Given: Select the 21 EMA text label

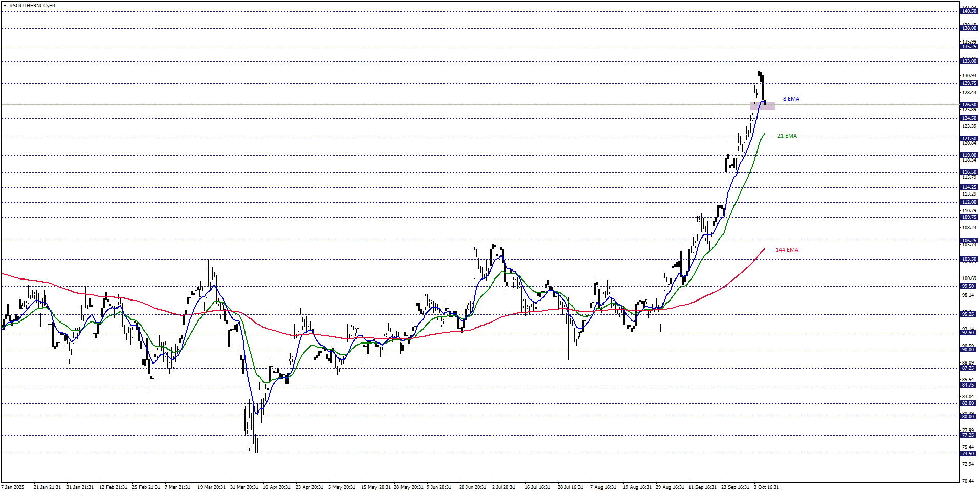Looking at the screenshot, I should [x=787, y=136].
